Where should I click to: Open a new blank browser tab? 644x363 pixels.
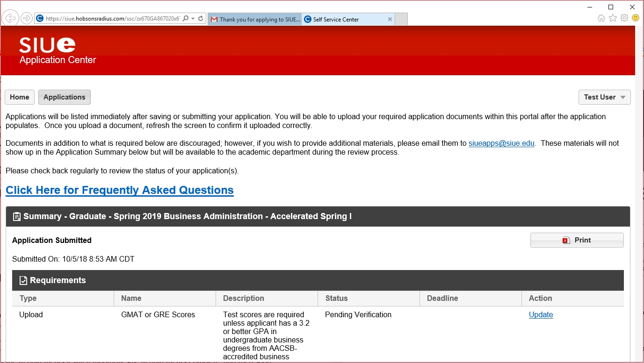click(401, 19)
